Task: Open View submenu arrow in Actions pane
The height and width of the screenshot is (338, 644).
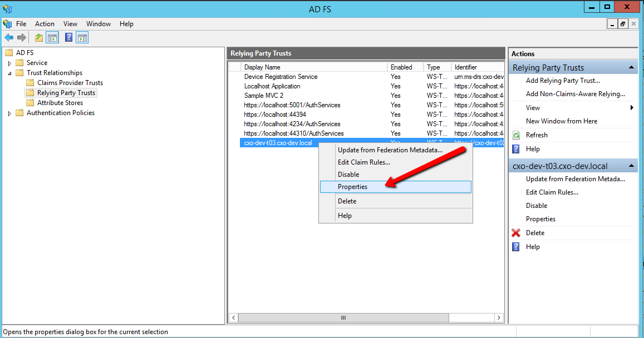Action: tap(632, 108)
